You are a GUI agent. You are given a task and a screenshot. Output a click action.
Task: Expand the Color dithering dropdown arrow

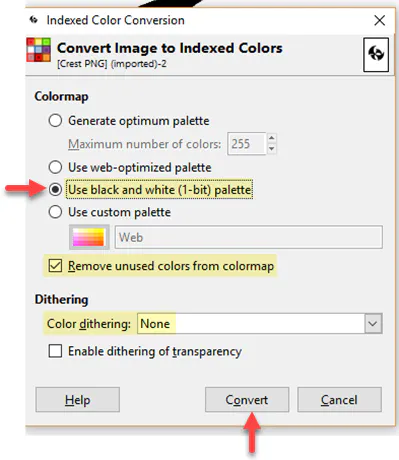coord(373,323)
